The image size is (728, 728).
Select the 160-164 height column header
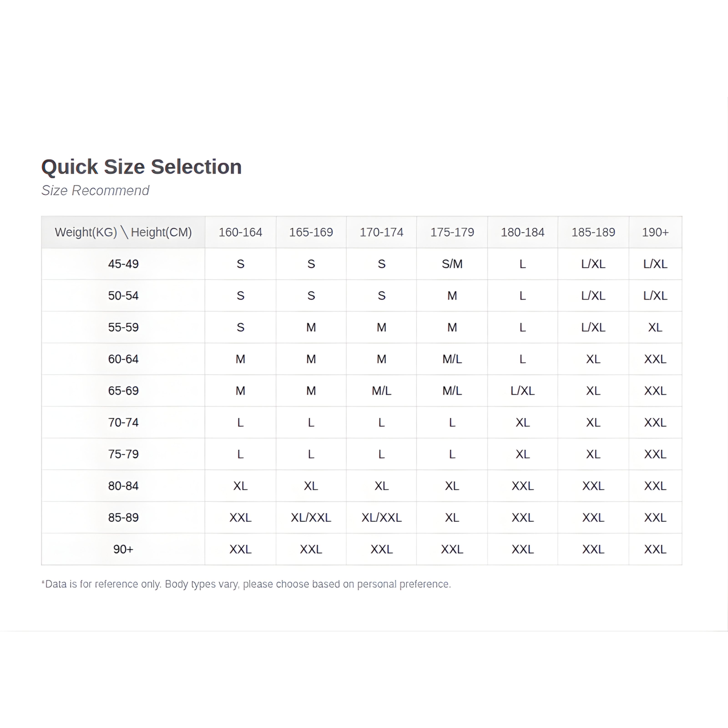pyautogui.click(x=240, y=232)
